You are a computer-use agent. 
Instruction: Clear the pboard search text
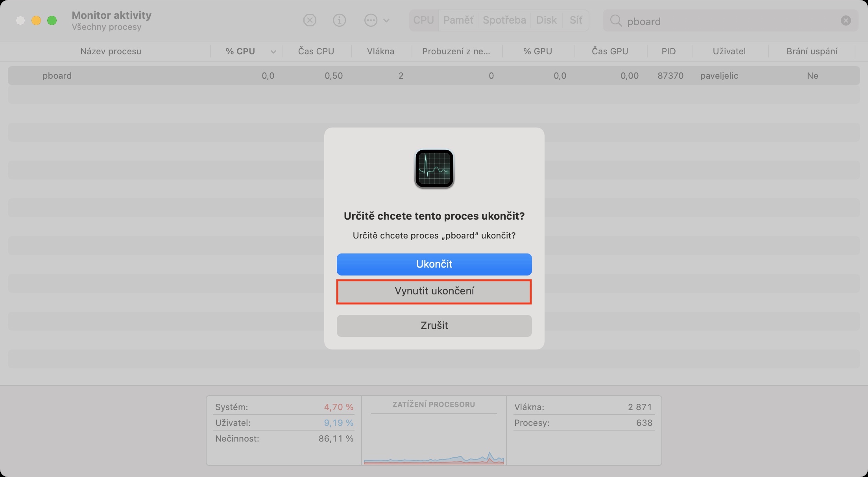click(x=846, y=21)
